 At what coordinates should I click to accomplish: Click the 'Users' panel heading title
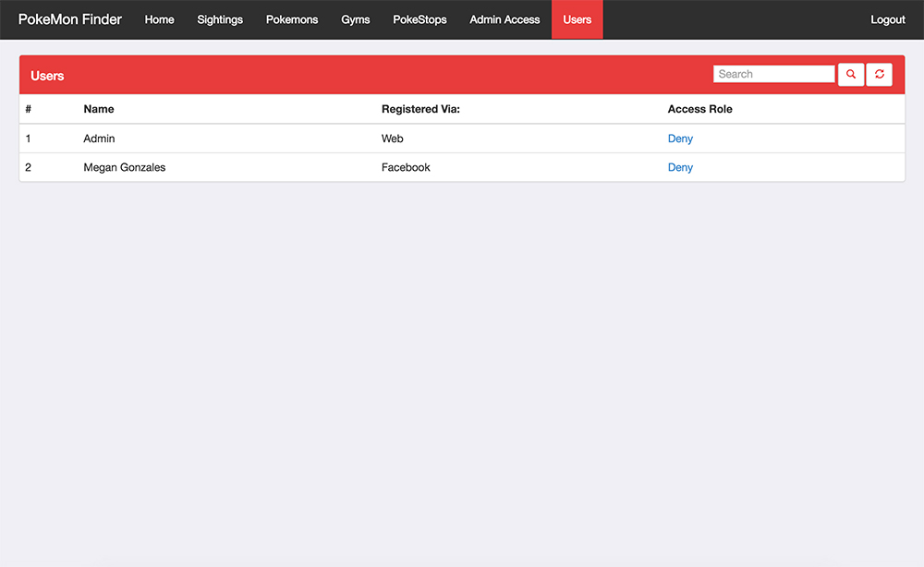point(47,76)
